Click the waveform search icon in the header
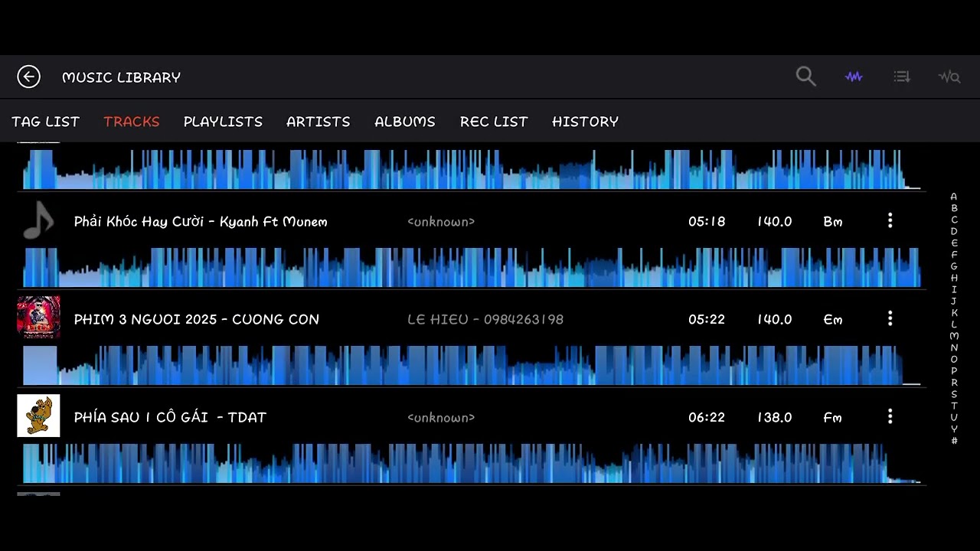980x551 pixels. point(949,77)
